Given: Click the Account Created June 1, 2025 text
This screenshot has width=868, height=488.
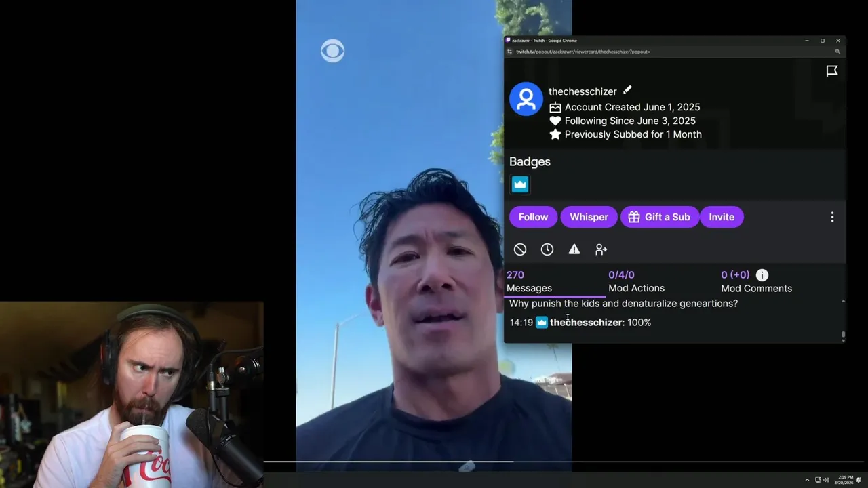Looking at the screenshot, I should 632,107.
